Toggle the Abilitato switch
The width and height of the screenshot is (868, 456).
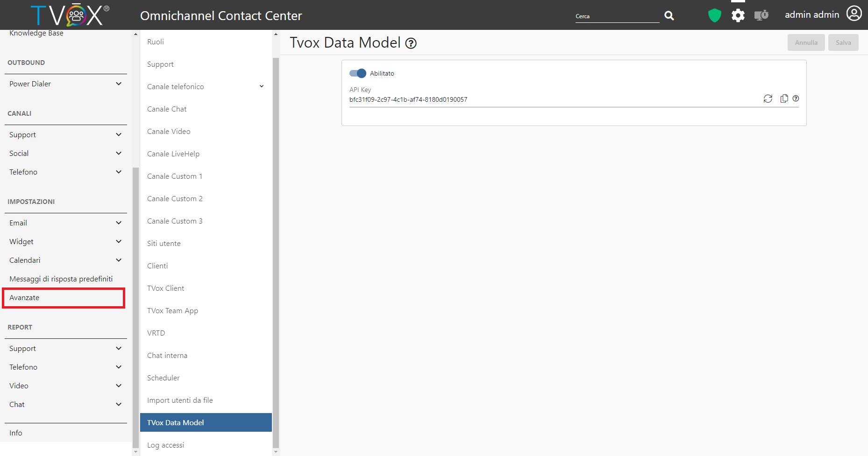click(x=358, y=73)
